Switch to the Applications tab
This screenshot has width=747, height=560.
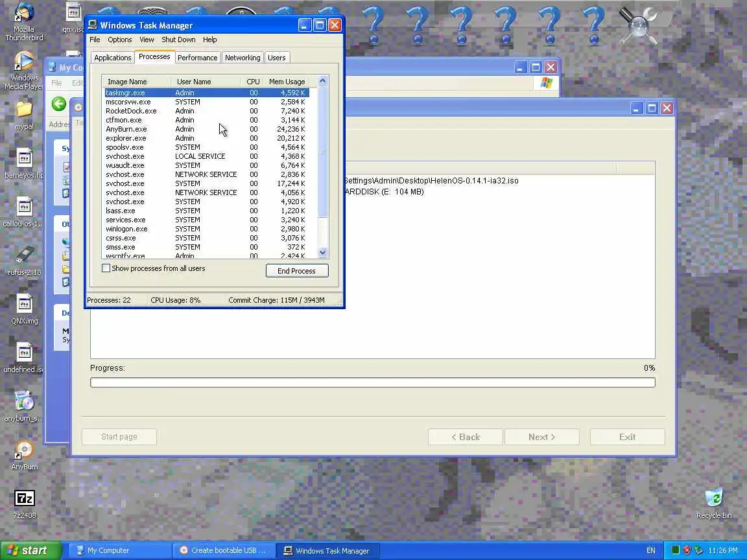[x=112, y=58]
